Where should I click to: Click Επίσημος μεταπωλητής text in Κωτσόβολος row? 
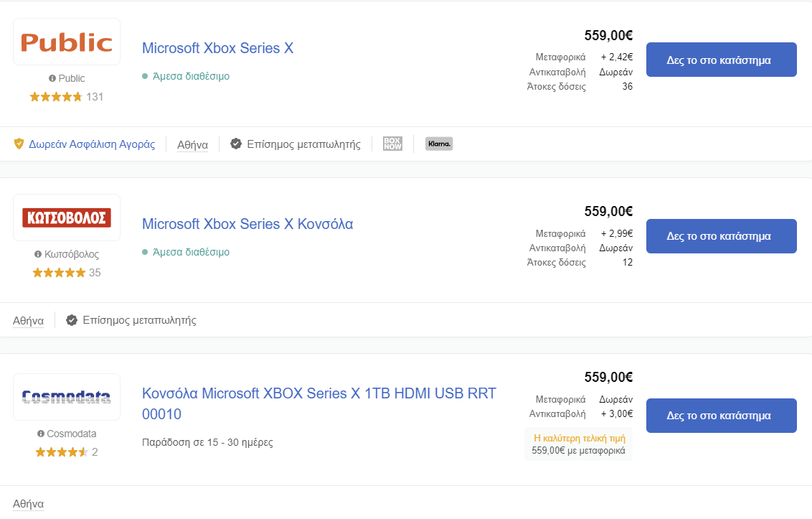pyautogui.click(x=139, y=320)
